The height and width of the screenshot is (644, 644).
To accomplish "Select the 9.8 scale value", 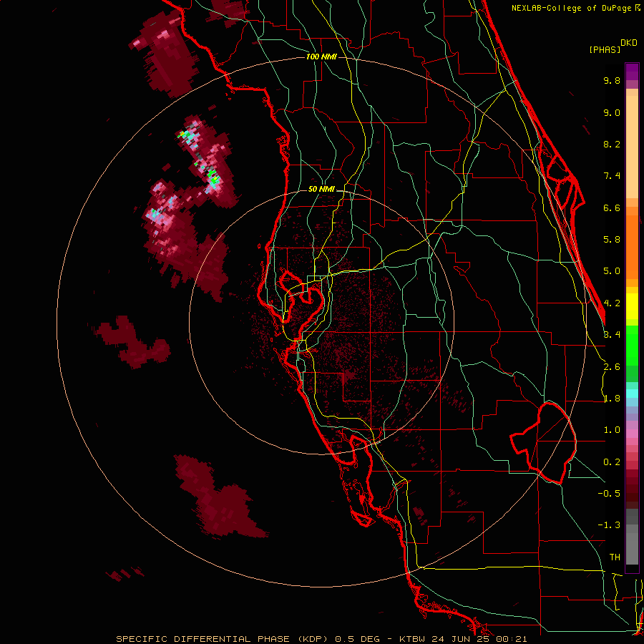I will tap(612, 80).
